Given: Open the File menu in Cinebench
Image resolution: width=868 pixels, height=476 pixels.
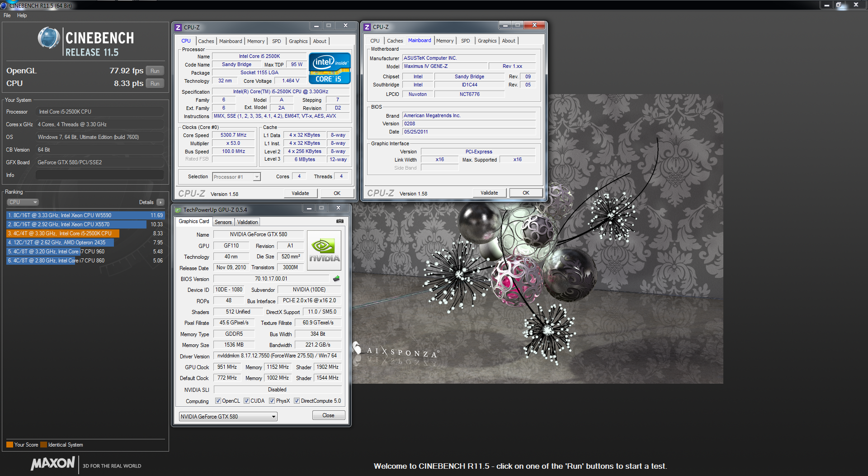Looking at the screenshot, I should click(x=7, y=15).
